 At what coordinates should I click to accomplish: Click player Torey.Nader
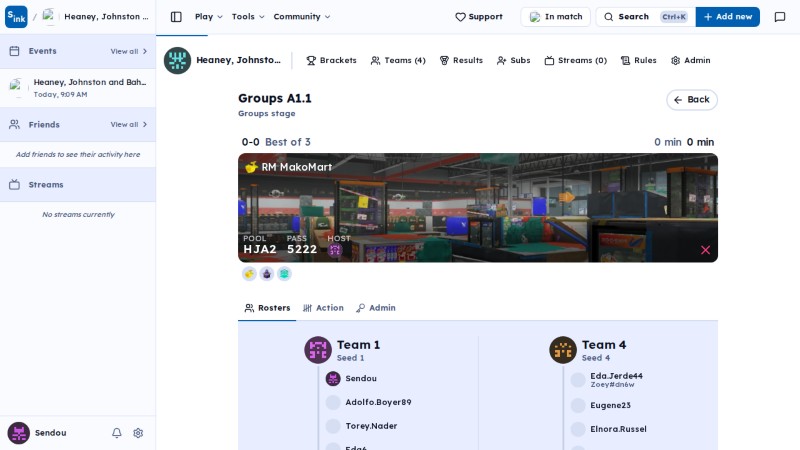click(371, 426)
